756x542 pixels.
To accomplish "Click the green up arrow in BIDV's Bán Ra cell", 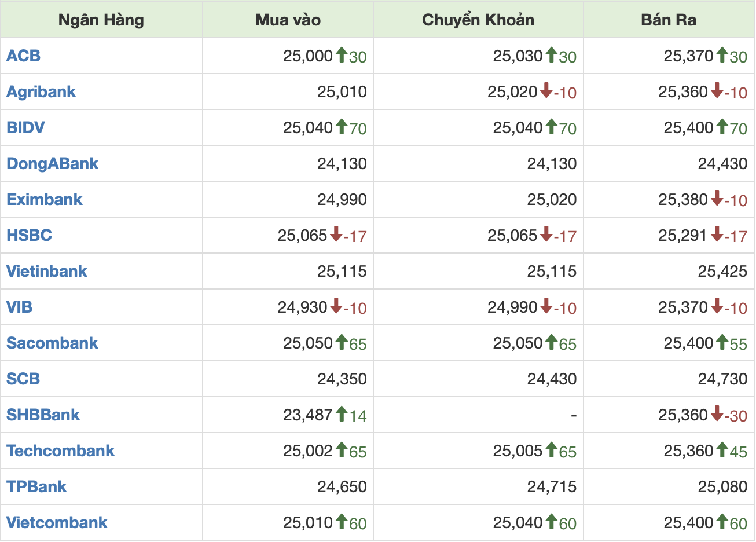I will (722, 127).
